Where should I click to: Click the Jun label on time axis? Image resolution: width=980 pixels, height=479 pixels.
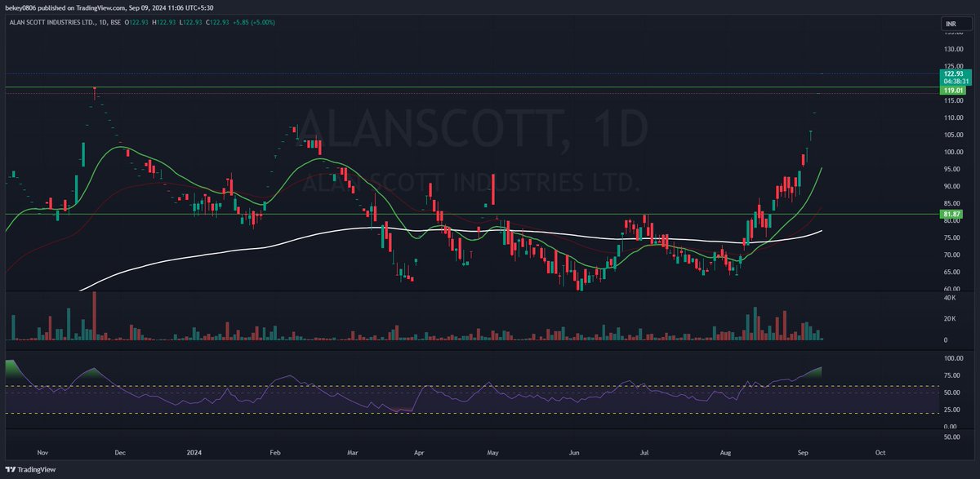(574, 451)
